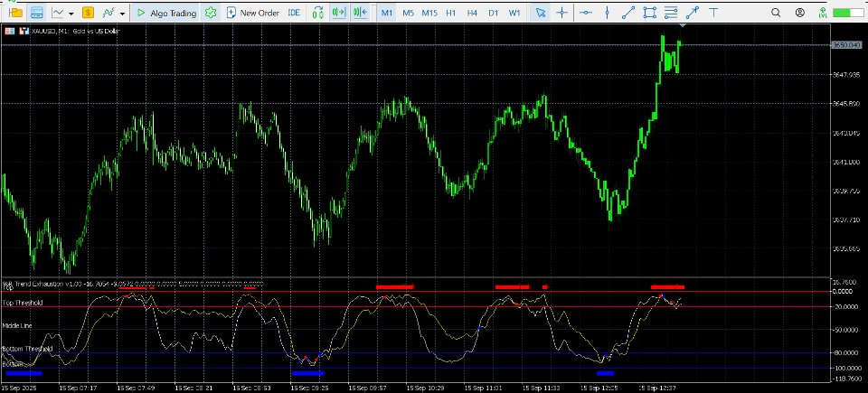Click the New Order button
The image size is (868, 393).
pos(251,14)
